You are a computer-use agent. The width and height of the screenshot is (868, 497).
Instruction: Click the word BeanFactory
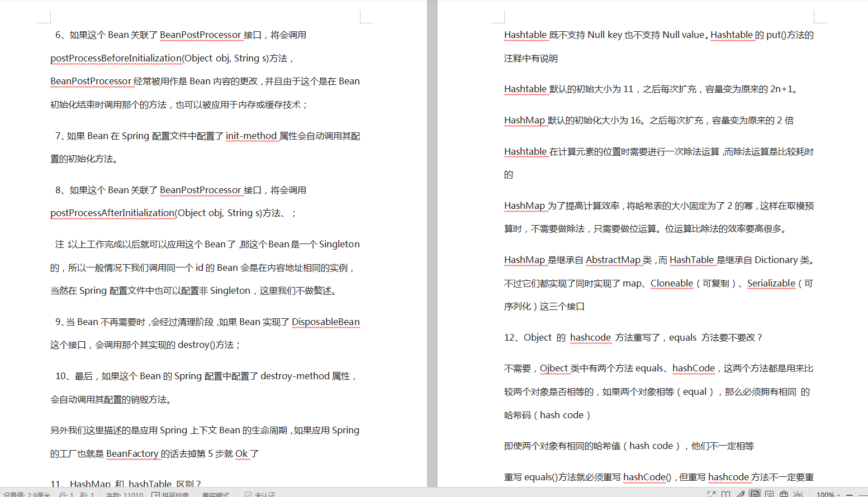coord(132,453)
